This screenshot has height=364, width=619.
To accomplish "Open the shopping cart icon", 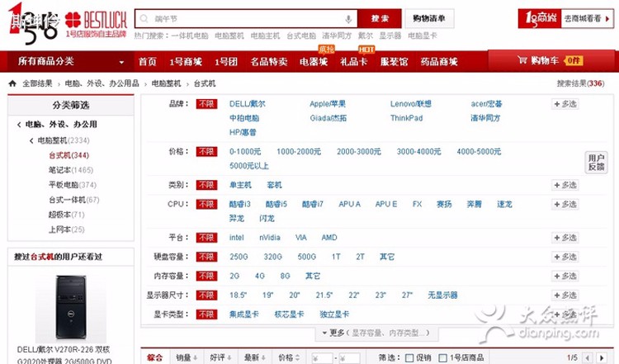I will click(522, 60).
